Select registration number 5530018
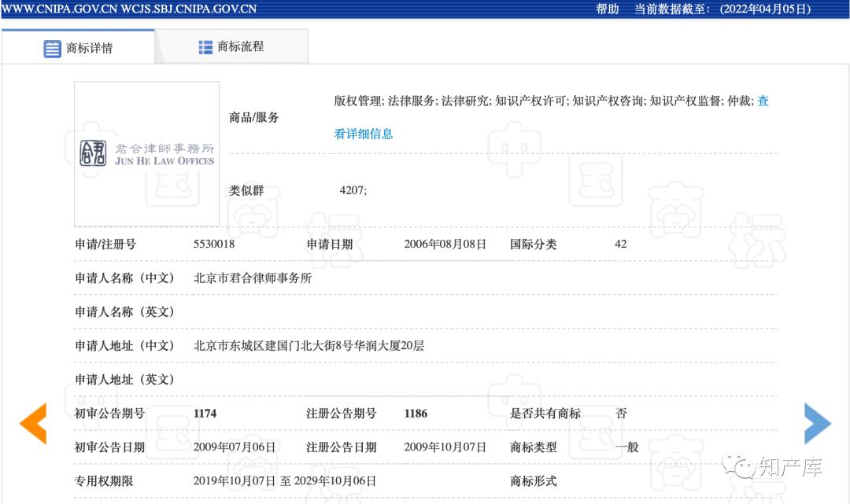The height and width of the screenshot is (504, 850). (214, 244)
